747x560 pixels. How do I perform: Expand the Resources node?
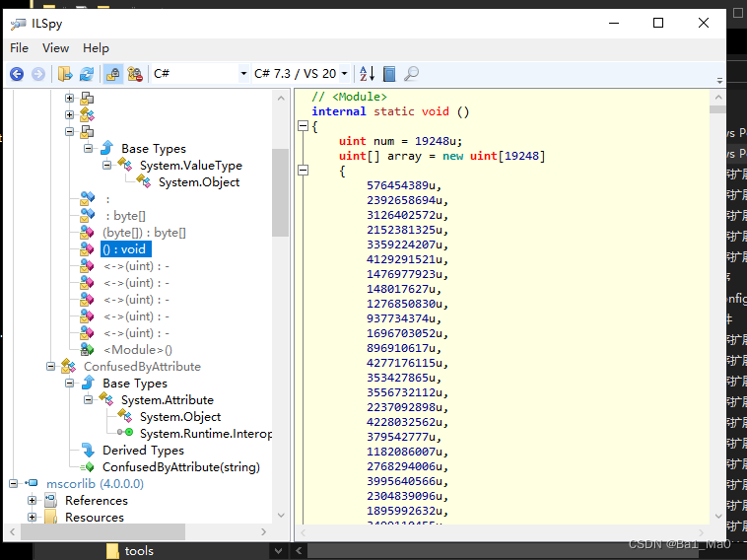click(32, 517)
